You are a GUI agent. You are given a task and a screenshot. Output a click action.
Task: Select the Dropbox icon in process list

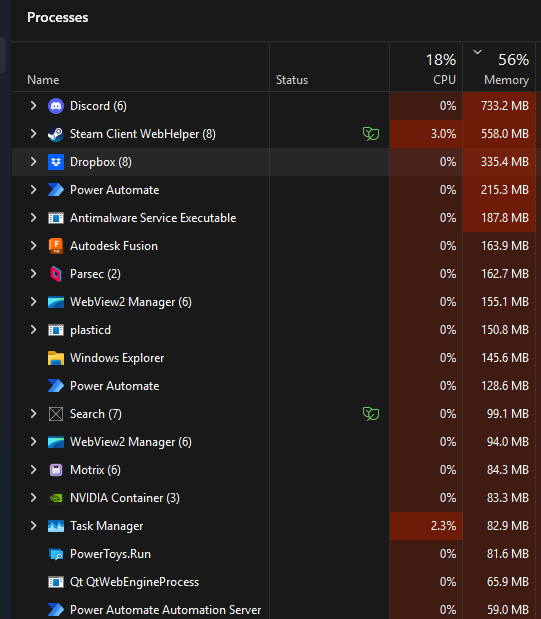coord(56,162)
